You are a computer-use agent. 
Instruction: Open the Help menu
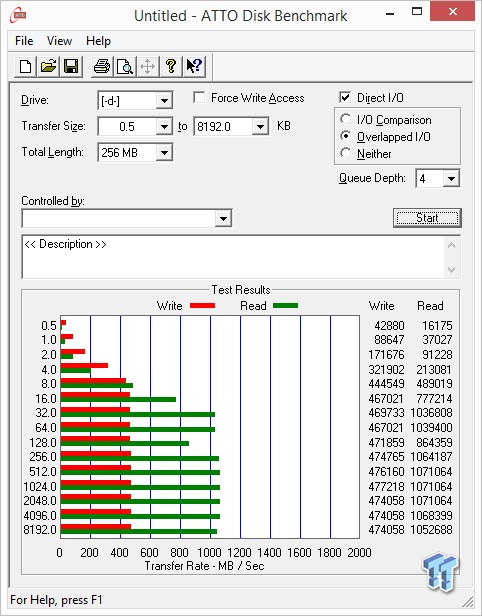[x=98, y=41]
